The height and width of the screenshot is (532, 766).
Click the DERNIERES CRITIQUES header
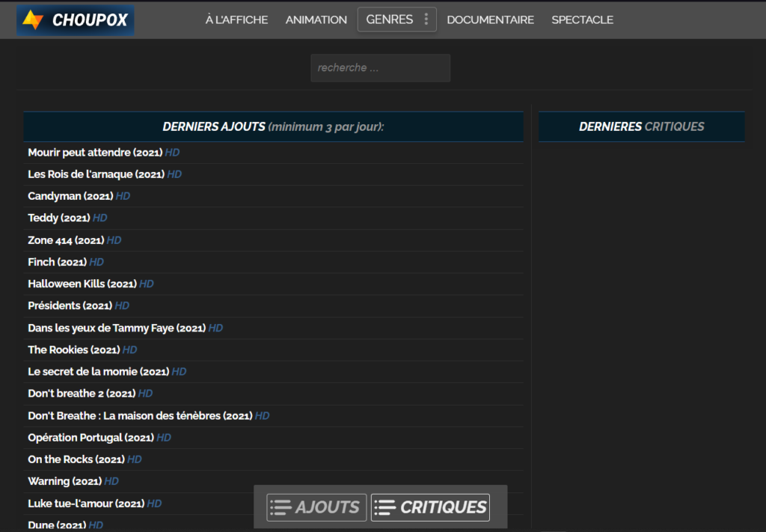pos(641,127)
